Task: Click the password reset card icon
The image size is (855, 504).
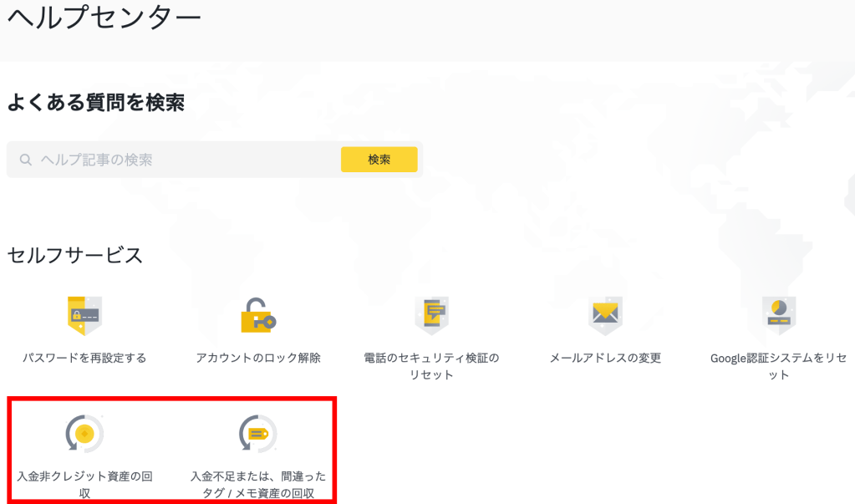Action: pyautogui.click(x=84, y=315)
